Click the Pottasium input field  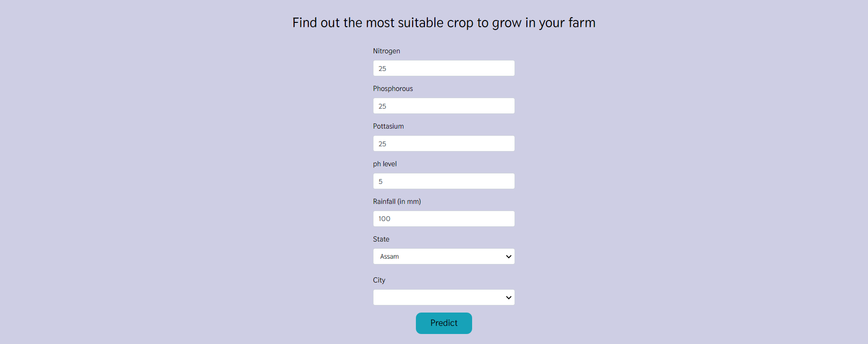pyautogui.click(x=444, y=143)
